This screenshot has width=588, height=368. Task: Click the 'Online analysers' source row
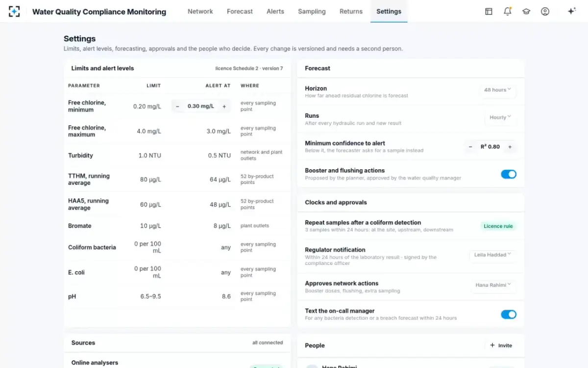tap(177, 363)
